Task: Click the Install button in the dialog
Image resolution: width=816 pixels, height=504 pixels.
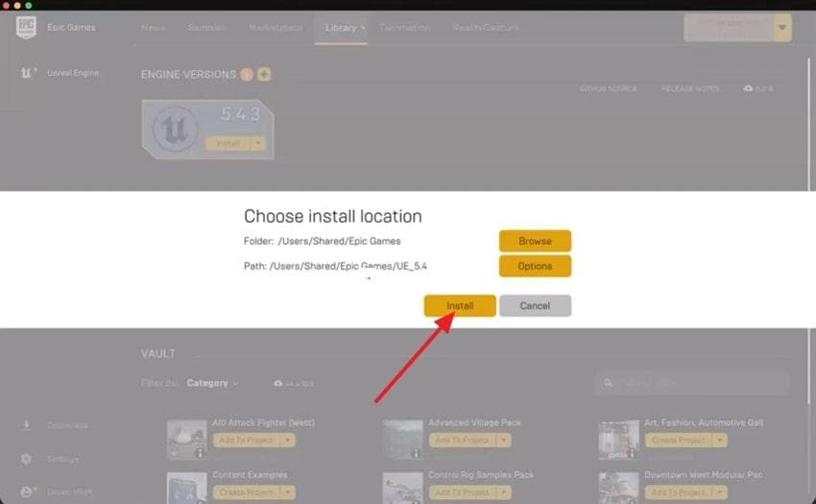Action: (x=460, y=305)
